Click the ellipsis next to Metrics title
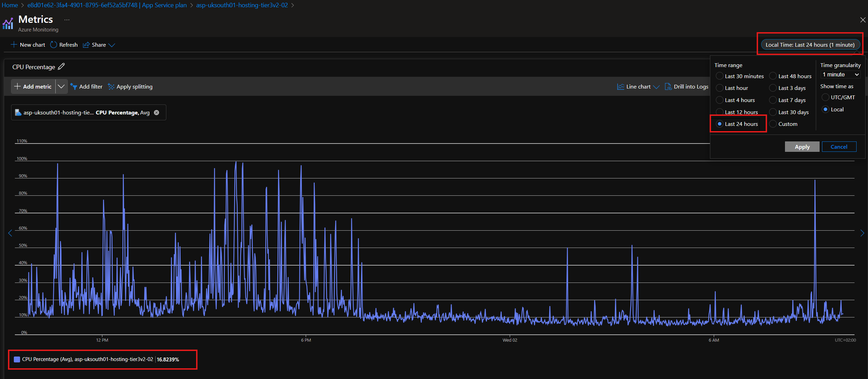Viewport: 868px width, 379px height. coord(67,20)
